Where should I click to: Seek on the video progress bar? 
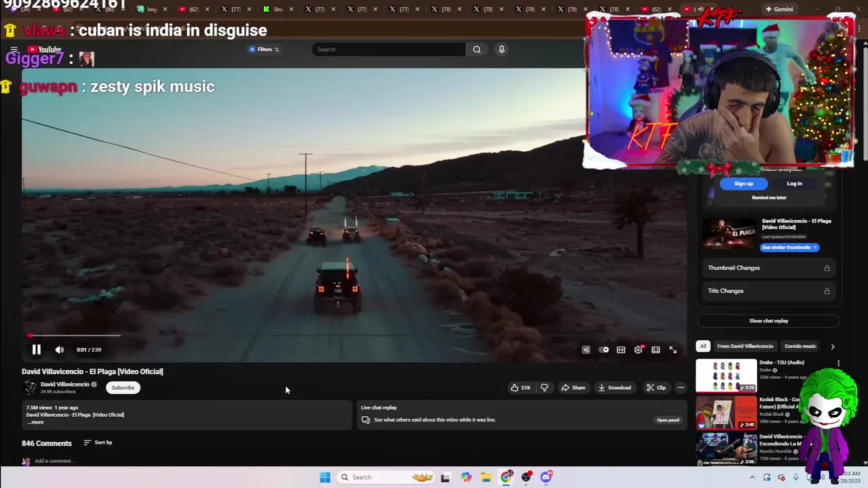click(x=353, y=335)
